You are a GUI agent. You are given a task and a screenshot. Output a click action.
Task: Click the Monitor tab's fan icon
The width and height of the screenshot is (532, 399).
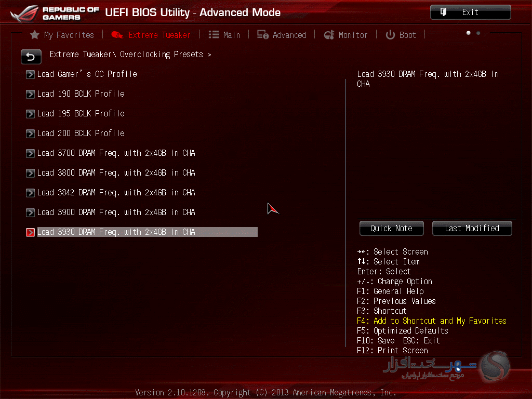click(329, 35)
